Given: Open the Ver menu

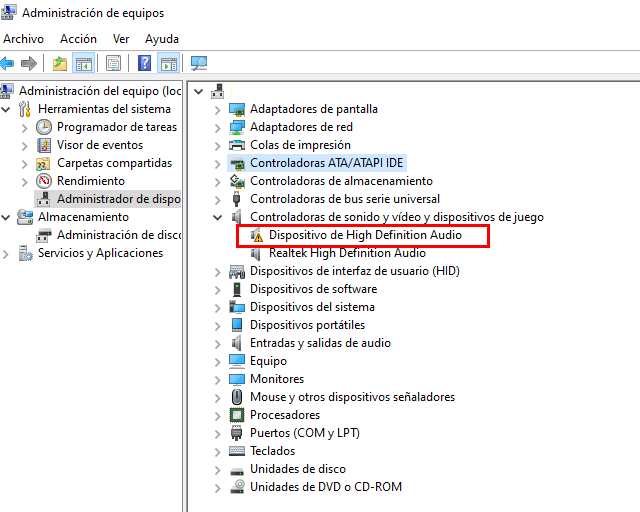Looking at the screenshot, I should [121, 39].
